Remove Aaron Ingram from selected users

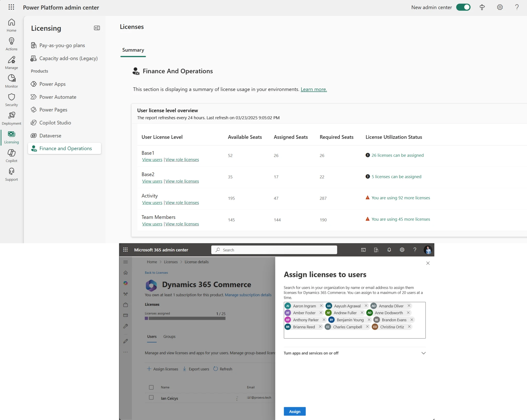click(321, 306)
